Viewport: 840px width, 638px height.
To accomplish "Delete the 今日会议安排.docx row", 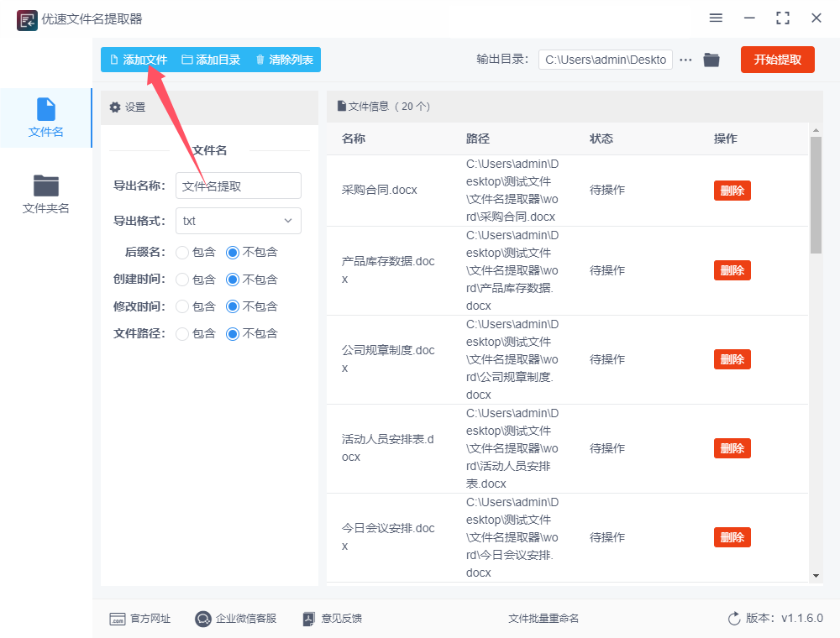I will 732,536.
